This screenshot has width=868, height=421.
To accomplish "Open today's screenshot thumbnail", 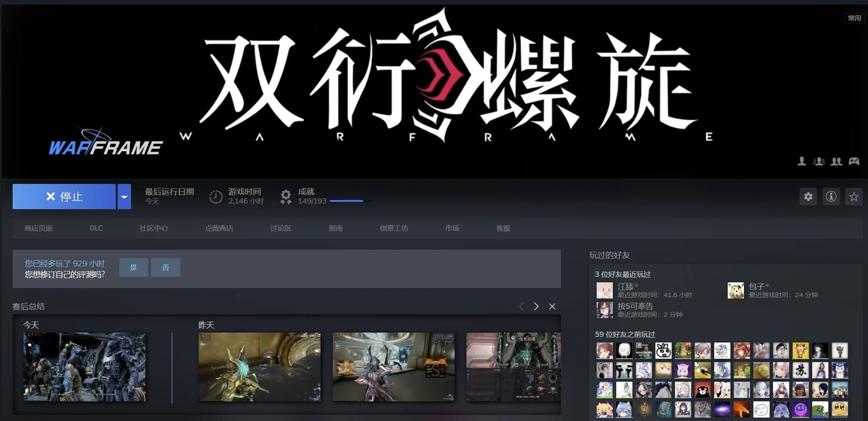I will [x=84, y=367].
